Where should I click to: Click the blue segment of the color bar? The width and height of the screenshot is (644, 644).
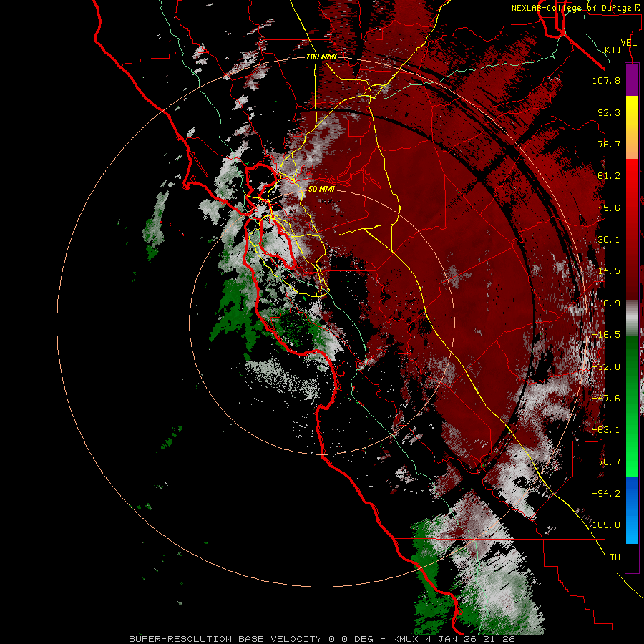click(632, 510)
